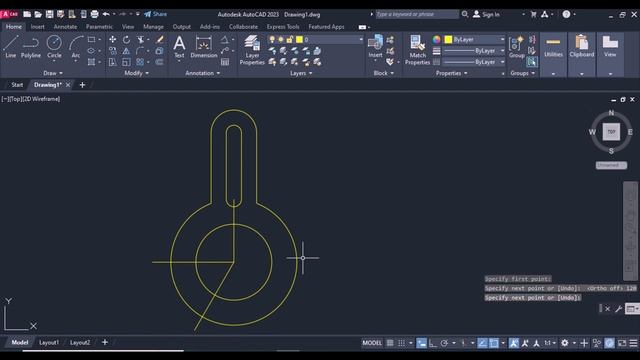This screenshot has height=360, width=640.
Task: Open the Insert ribbon tab
Action: [37, 27]
